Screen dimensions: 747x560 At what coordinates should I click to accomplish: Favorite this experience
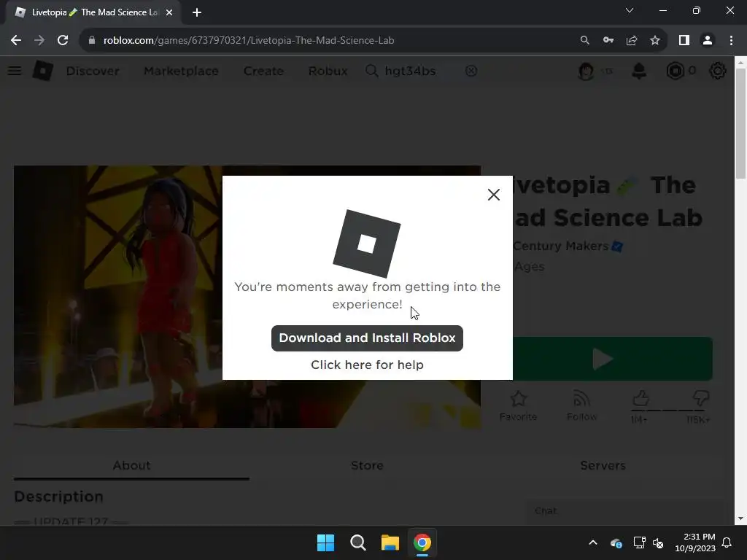tap(519, 406)
